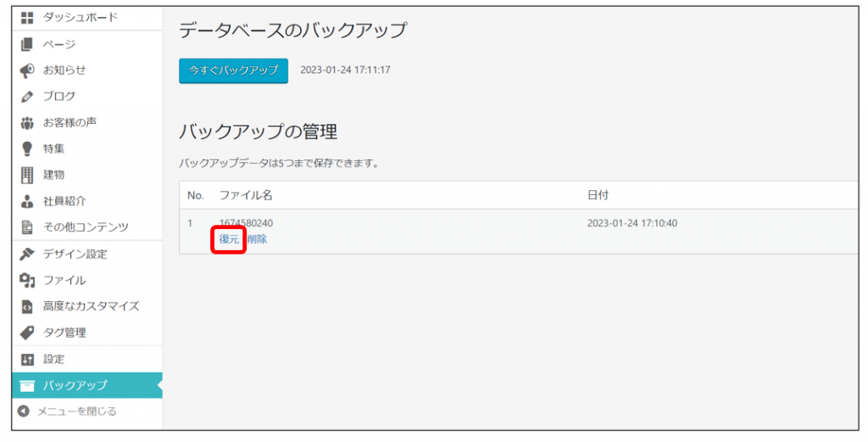Click the tag icon for タグ管理
Viewport: 868px width, 442px height.
click(x=26, y=333)
